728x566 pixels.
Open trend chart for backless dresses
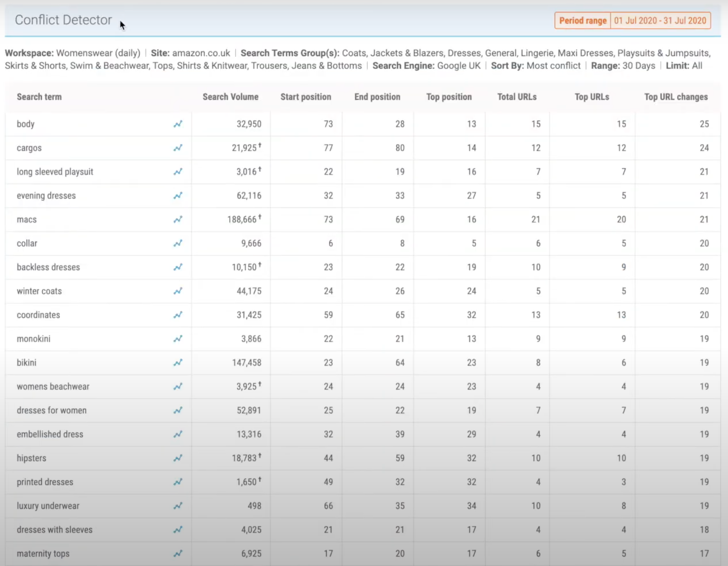click(178, 267)
